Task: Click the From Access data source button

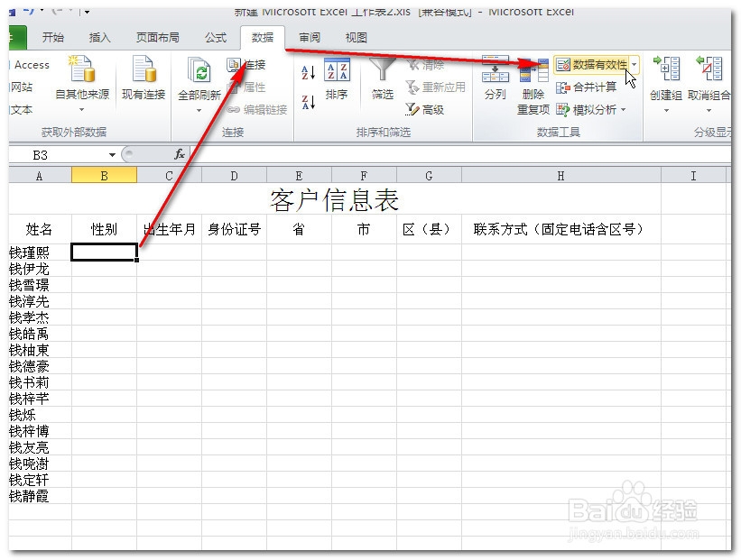Action: (x=29, y=65)
